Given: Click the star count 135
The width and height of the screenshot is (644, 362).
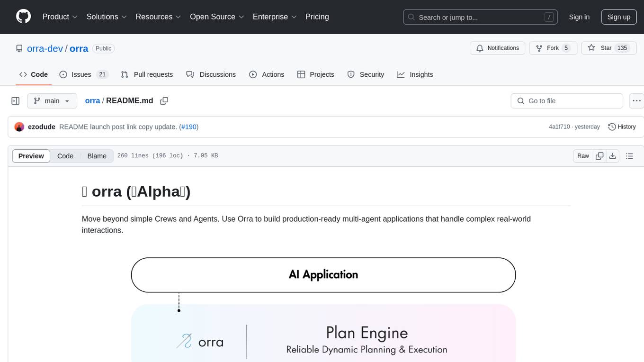Looking at the screenshot, I should coord(622,48).
